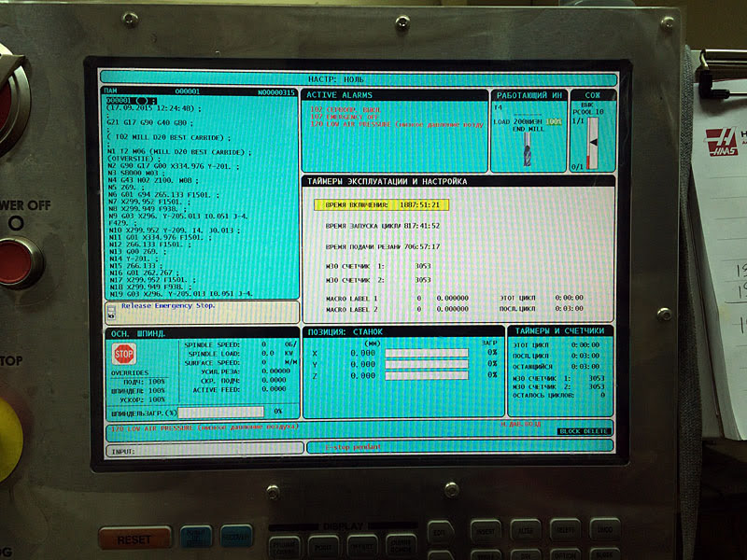Open the ТАЙМЕРЫ И СЧЕТЧИКИ panel header
Screen dimensions: 747x560
(560, 331)
